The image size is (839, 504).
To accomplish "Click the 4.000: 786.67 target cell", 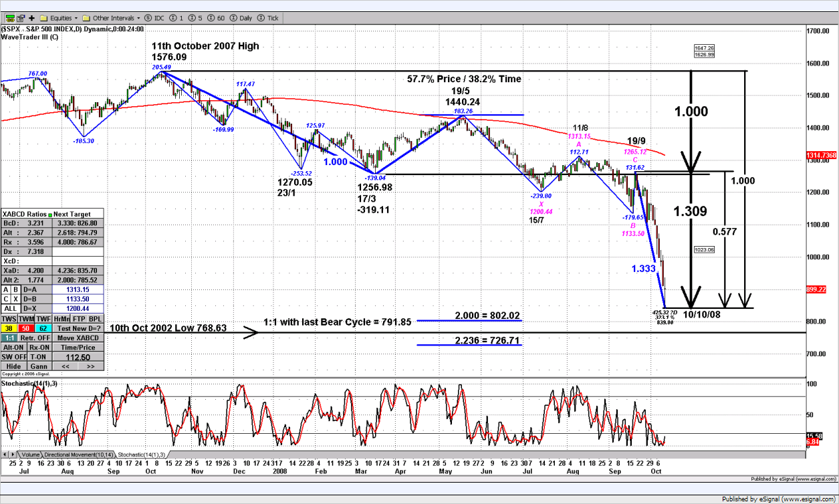I will (x=78, y=242).
